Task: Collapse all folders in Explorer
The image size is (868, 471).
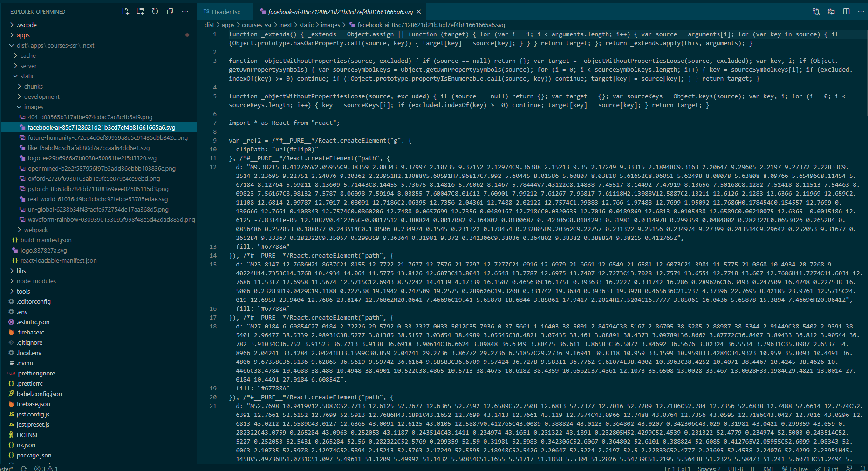Action: pyautogui.click(x=170, y=11)
